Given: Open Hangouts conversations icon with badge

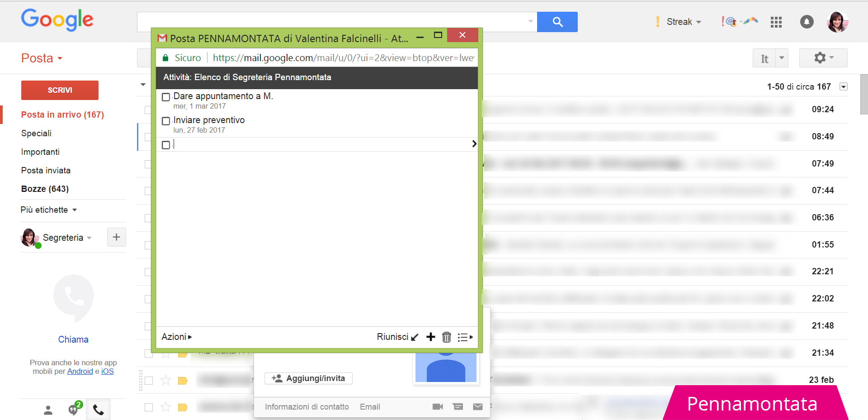Looking at the screenshot, I should click(73, 409).
